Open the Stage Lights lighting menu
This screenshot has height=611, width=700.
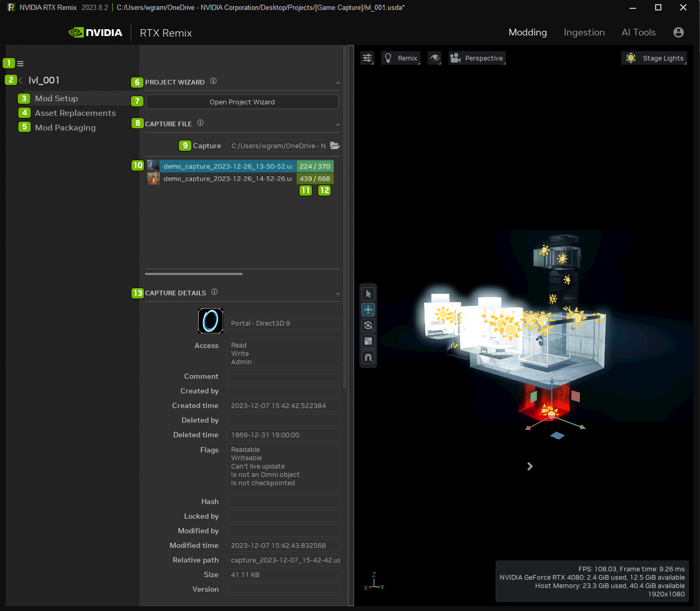pos(654,58)
